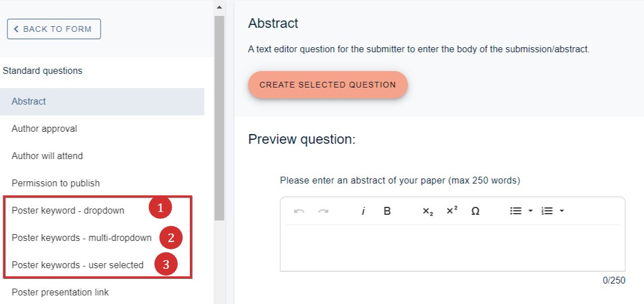Image resolution: width=644 pixels, height=304 pixels.
Task: Insert a bulleted list
Action: [516, 211]
